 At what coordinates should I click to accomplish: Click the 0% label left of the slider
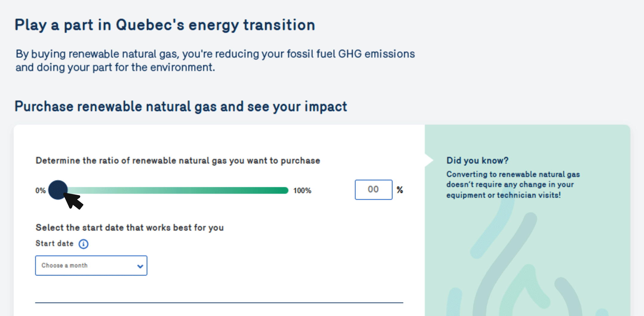point(40,190)
